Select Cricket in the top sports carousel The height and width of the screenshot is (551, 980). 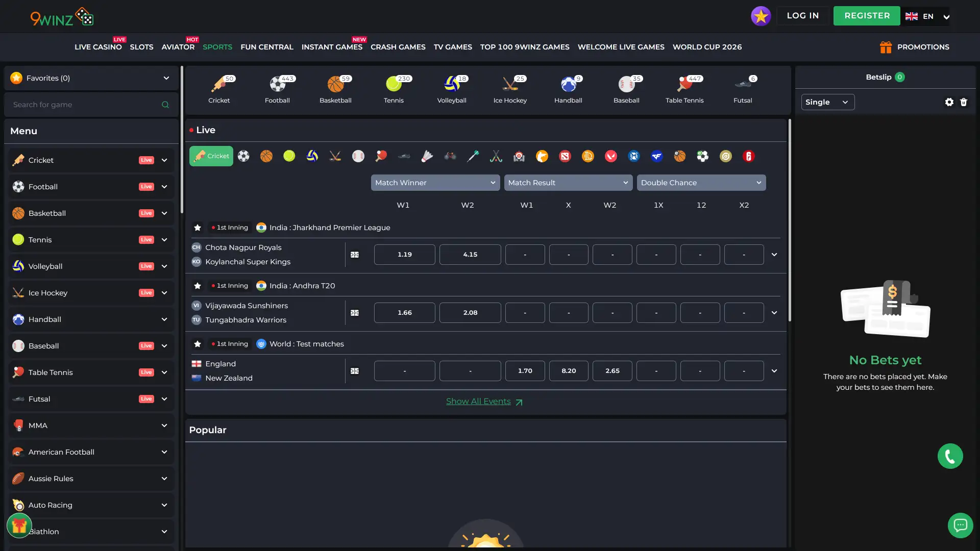point(219,89)
